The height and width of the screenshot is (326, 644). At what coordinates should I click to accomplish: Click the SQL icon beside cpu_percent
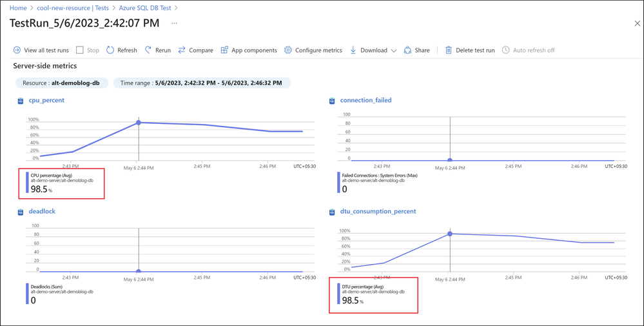(21, 100)
